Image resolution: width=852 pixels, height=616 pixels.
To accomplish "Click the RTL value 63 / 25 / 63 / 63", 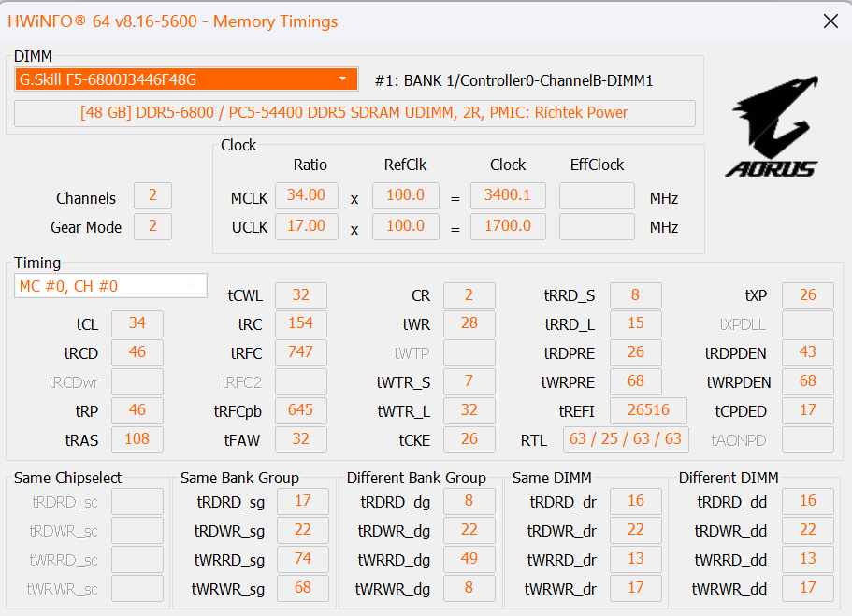I will click(x=626, y=439).
